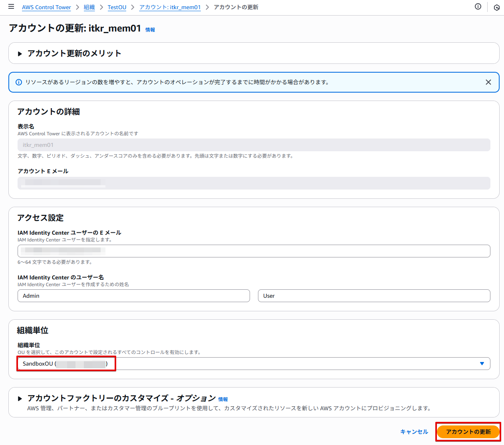Screen dimensions: 504x445
Task: Go to AWS Control Tower breadcrumb
Action: point(46,7)
